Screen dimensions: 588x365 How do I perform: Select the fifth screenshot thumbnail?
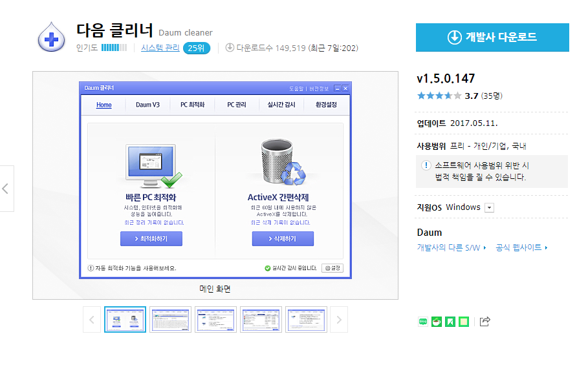(x=307, y=320)
